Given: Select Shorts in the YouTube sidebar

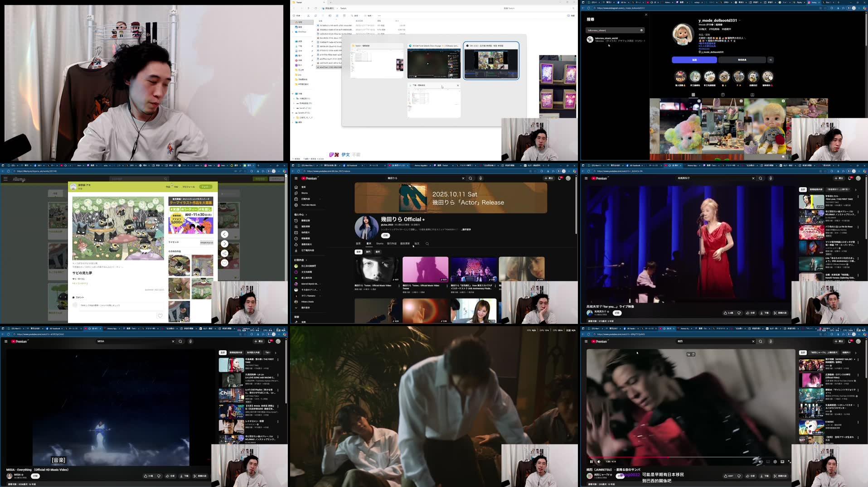Looking at the screenshot, I should coord(304,193).
